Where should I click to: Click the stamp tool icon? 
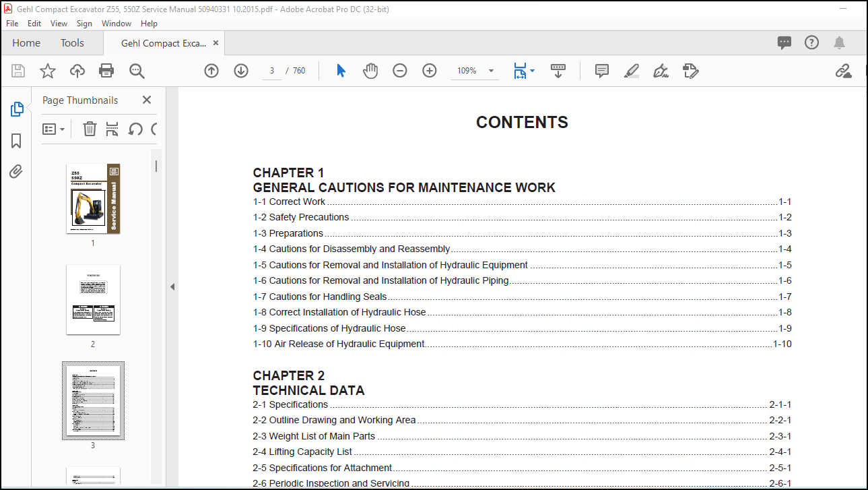(x=691, y=71)
